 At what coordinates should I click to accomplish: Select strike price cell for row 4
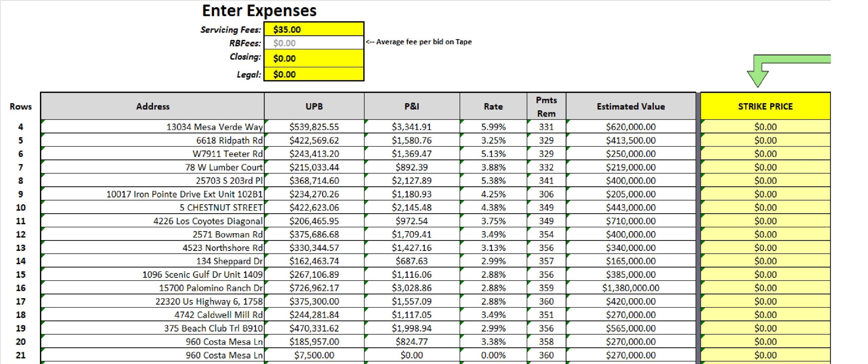point(765,127)
